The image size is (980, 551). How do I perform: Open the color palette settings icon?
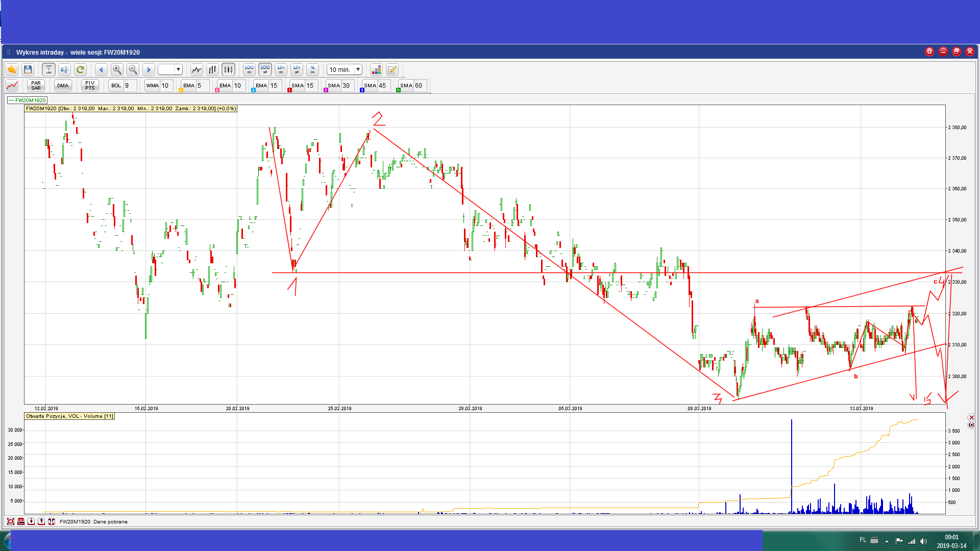(x=376, y=70)
